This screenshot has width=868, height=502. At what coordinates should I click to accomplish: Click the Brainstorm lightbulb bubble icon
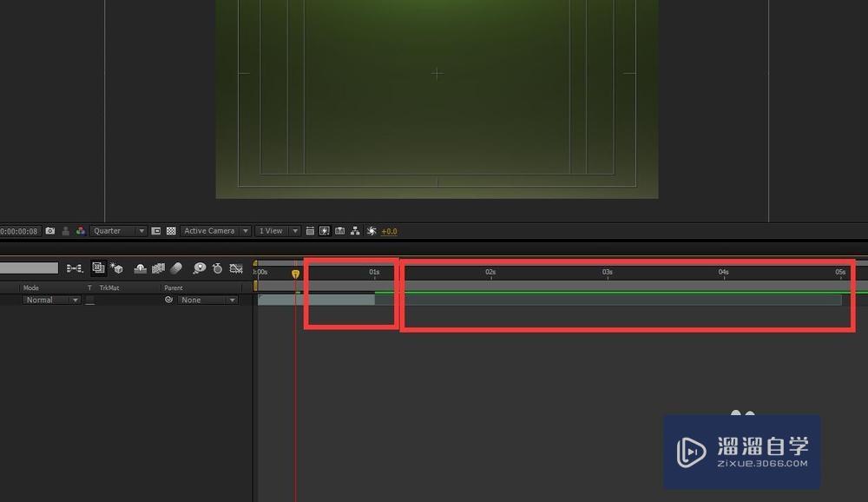[200, 268]
